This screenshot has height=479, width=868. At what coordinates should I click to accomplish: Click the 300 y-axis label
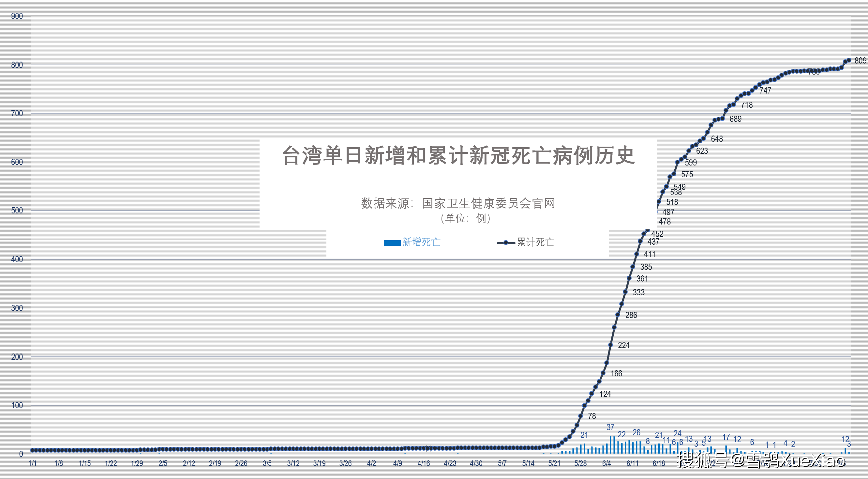click(x=17, y=308)
